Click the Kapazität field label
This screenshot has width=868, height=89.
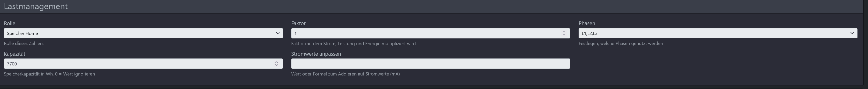click(14, 54)
